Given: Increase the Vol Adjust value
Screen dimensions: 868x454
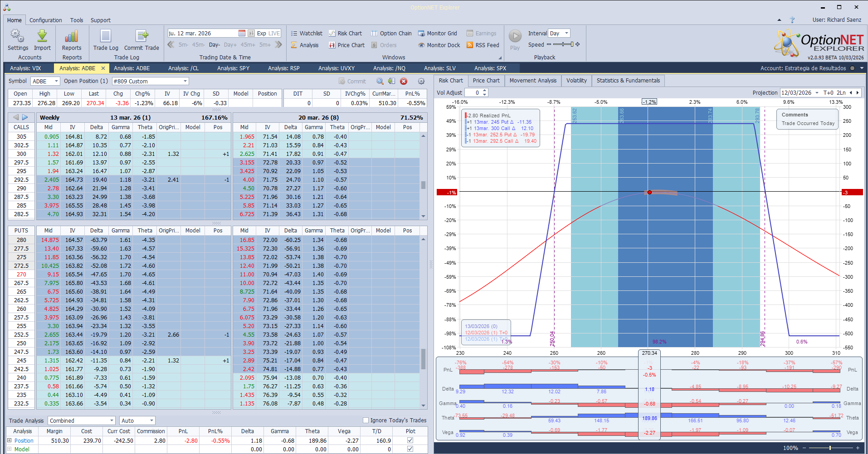Looking at the screenshot, I should pyautogui.click(x=485, y=91).
